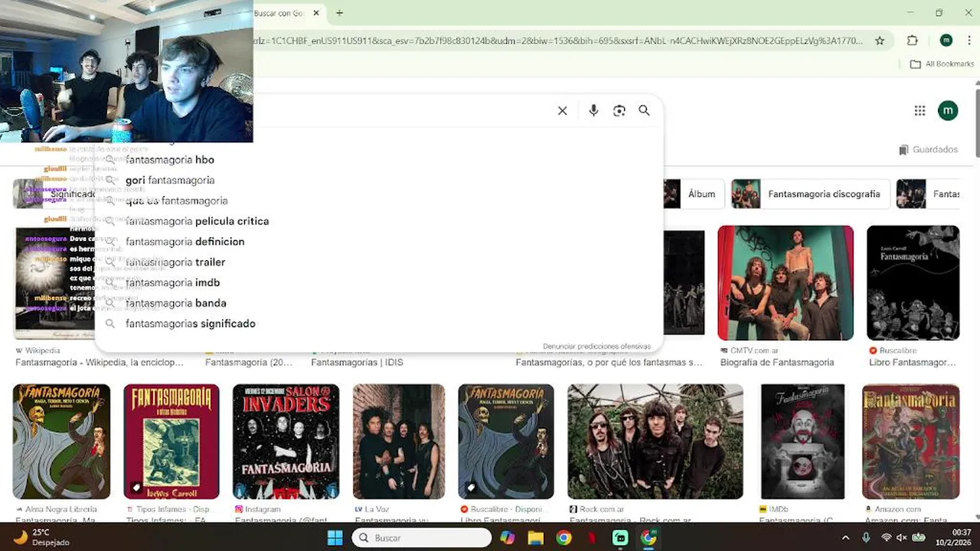This screenshot has width=980, height=551.
Task: Open the Google apps grid
Action: click(x=920, y=111)
